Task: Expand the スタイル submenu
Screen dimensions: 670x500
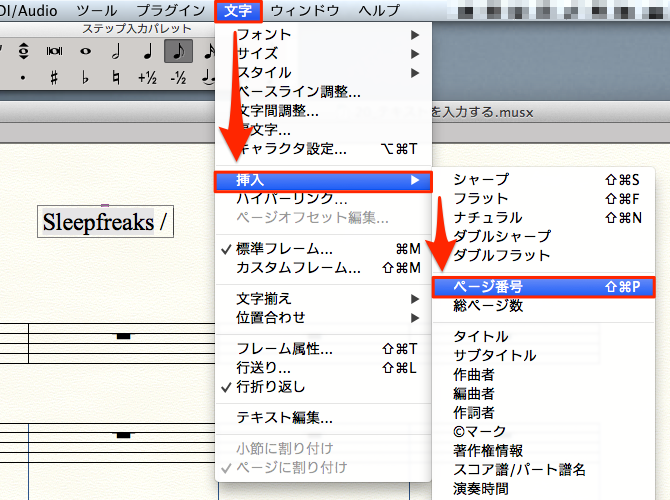Action: (323, 73)
